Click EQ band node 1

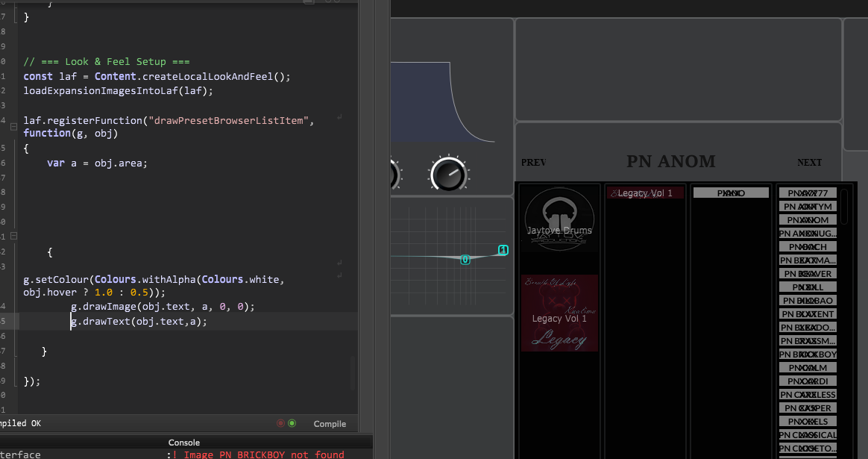click(x=503, y=250)
